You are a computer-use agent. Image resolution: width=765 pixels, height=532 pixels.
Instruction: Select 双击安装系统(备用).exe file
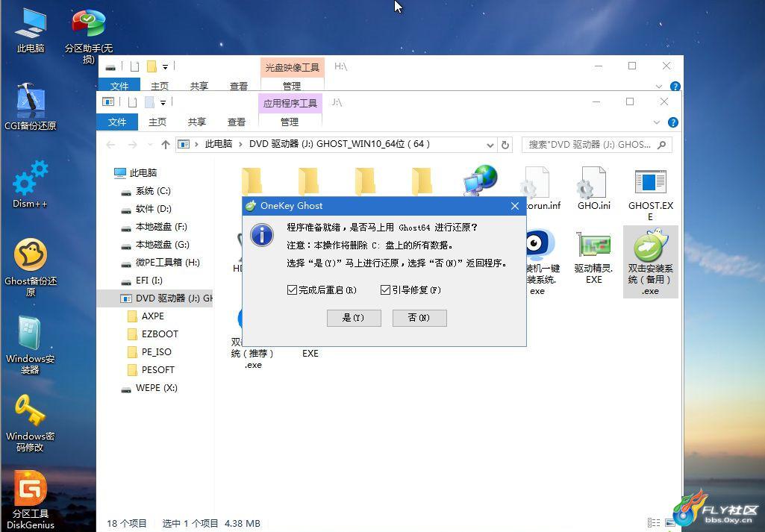650,262
